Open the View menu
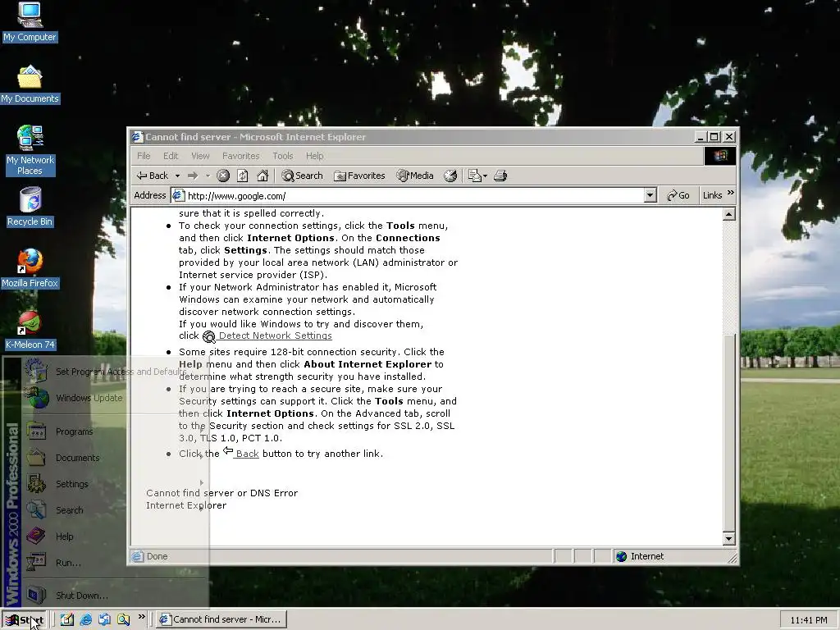 [200, 156]
